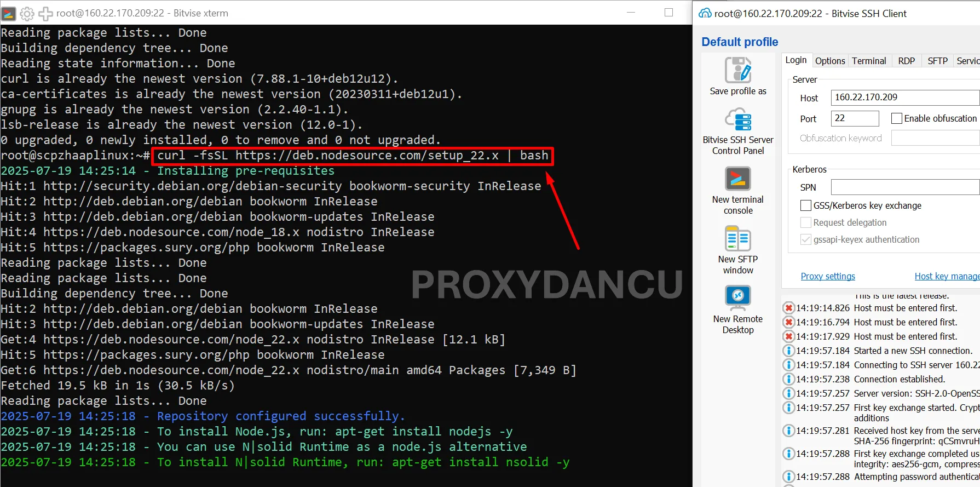
Task: Open xterm settings gear icon
Action: (x=27, y=13)
